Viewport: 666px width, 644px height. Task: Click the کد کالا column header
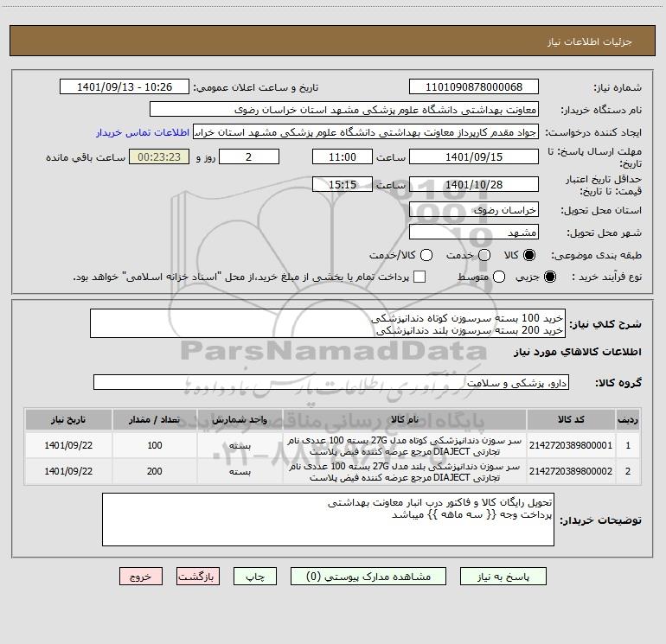coord(571,419)
